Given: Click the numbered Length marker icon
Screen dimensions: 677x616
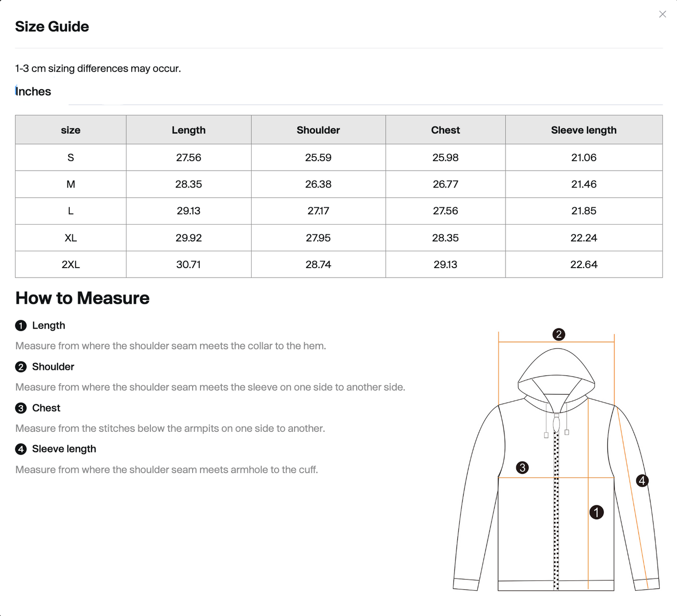Looking at the screenshot, I should (x=20, y=325).
